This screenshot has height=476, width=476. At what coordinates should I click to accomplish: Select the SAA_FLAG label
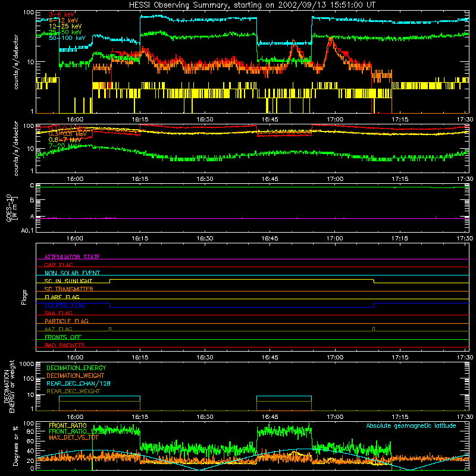point(58,313)
